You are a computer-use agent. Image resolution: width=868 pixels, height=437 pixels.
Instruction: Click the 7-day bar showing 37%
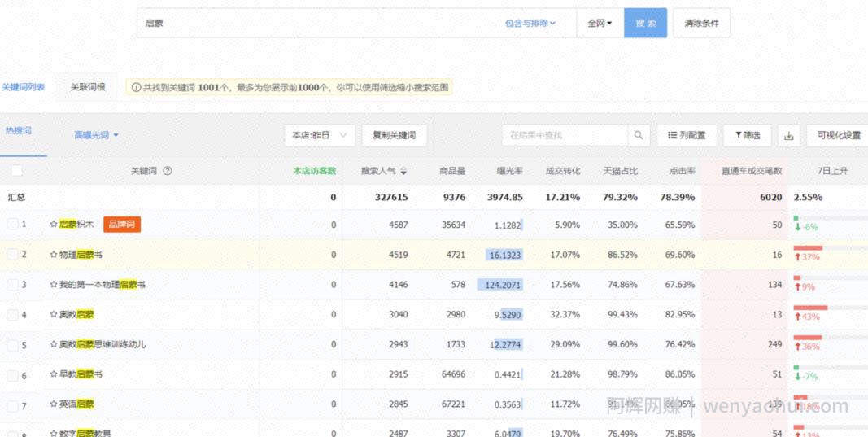(x=808, y=247)
